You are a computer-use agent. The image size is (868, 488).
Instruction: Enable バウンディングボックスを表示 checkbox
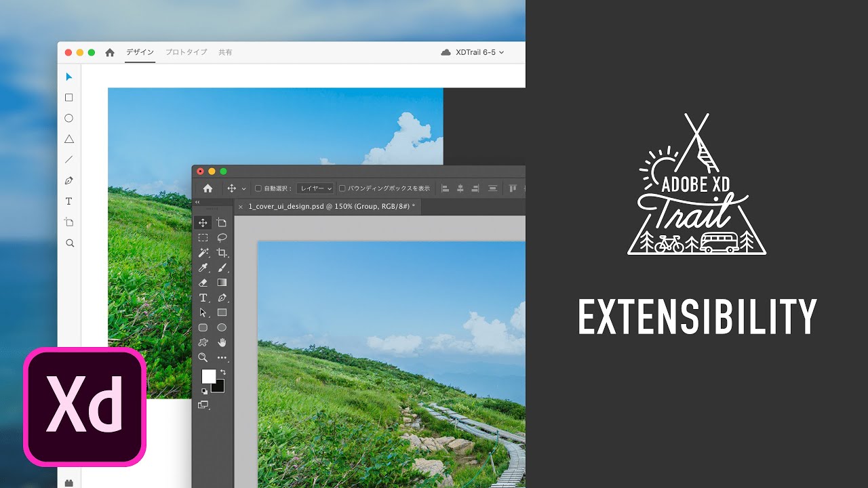pyautogui.click(x=342, y=188)
